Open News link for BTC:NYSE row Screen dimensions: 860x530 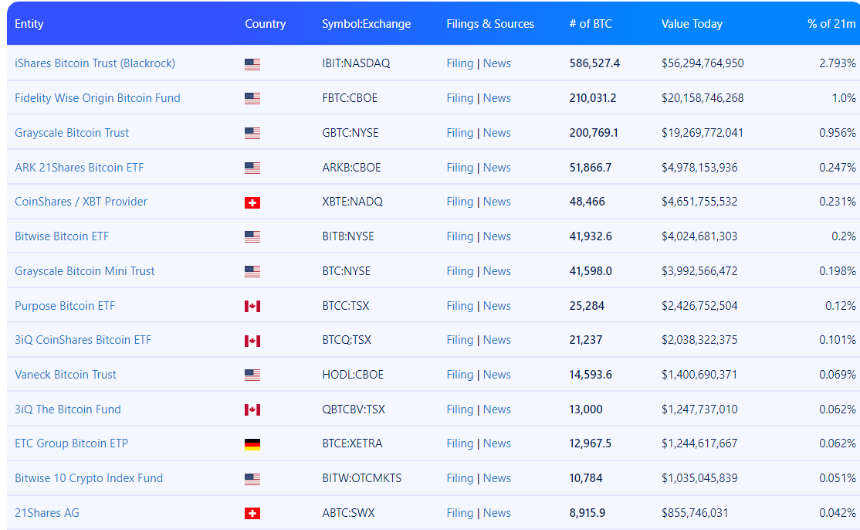tap(497, 271)
